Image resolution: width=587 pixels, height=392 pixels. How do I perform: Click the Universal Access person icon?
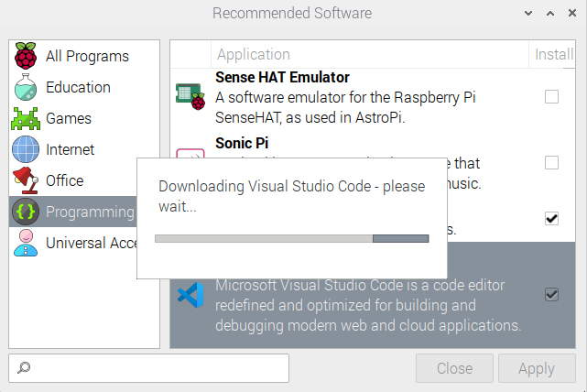point(26,243)
